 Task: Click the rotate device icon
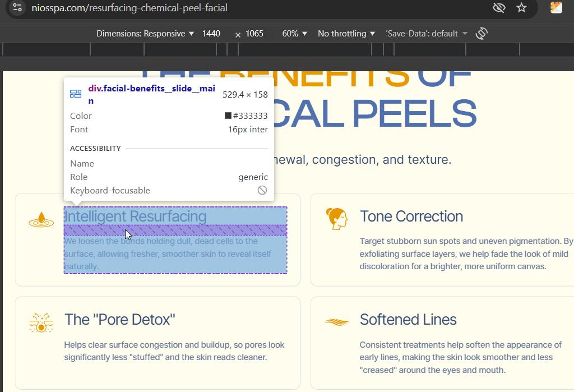pyautogui.click(x=481, y=34)
